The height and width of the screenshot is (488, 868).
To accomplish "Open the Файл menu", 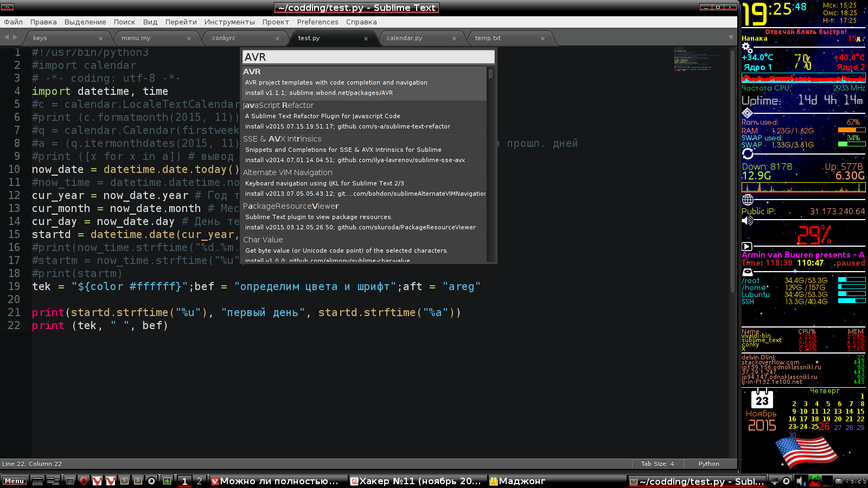I will click(13, 22).
